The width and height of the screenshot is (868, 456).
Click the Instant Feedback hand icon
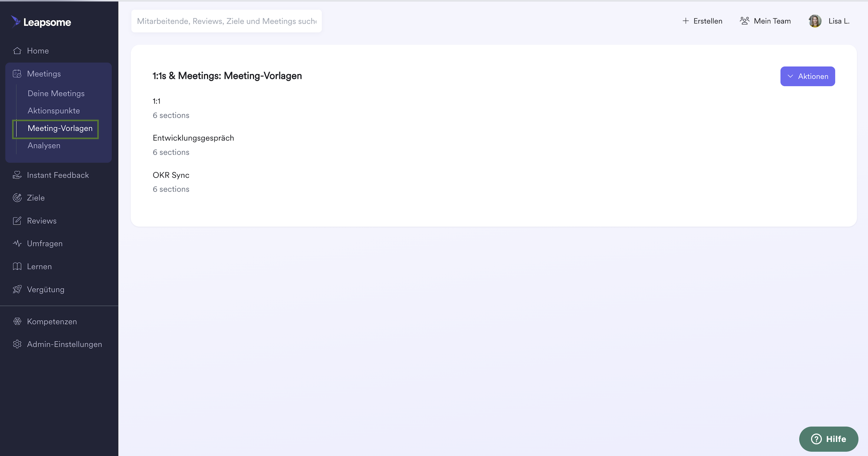point(17,175)
